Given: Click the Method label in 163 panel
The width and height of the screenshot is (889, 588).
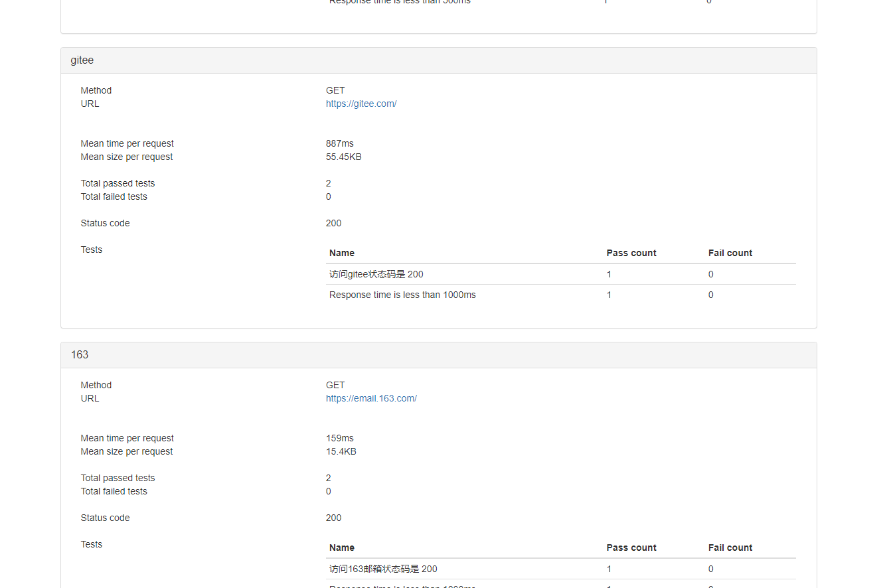Looking at the screenshot, I should coord(96,385).
